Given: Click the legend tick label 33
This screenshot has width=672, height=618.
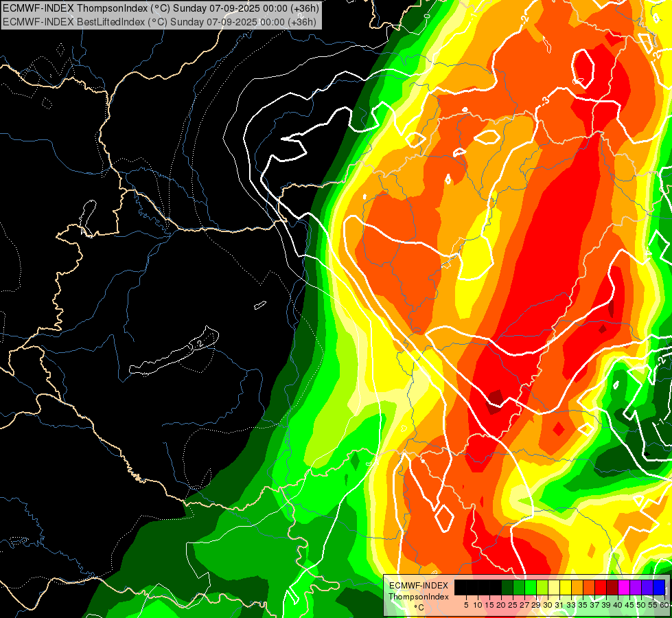Looking at the screenshot, I should pyautogui.click(x=571, y=605).
